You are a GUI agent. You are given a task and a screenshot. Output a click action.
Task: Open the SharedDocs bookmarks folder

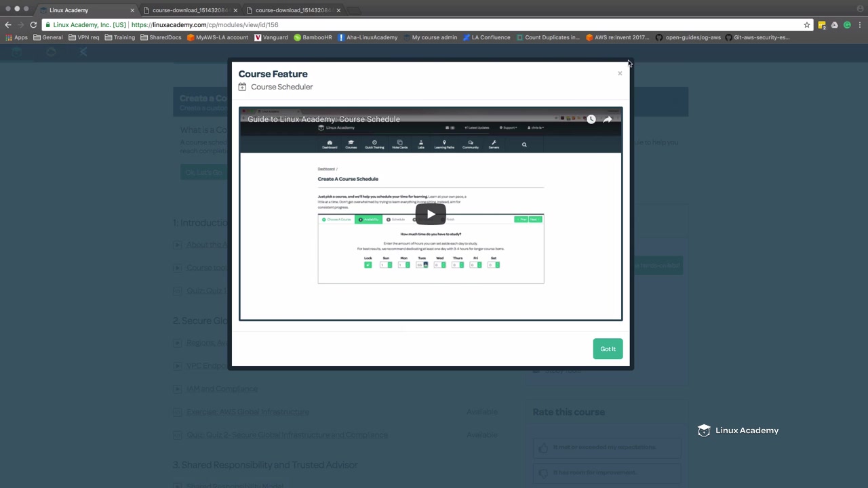pos(161,37)
